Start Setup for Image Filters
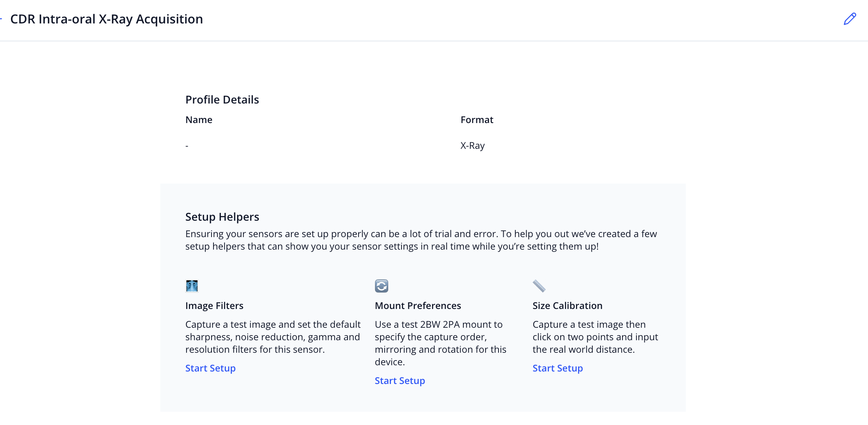The height and width of the screenshot is (425, 868). [210, 368]
